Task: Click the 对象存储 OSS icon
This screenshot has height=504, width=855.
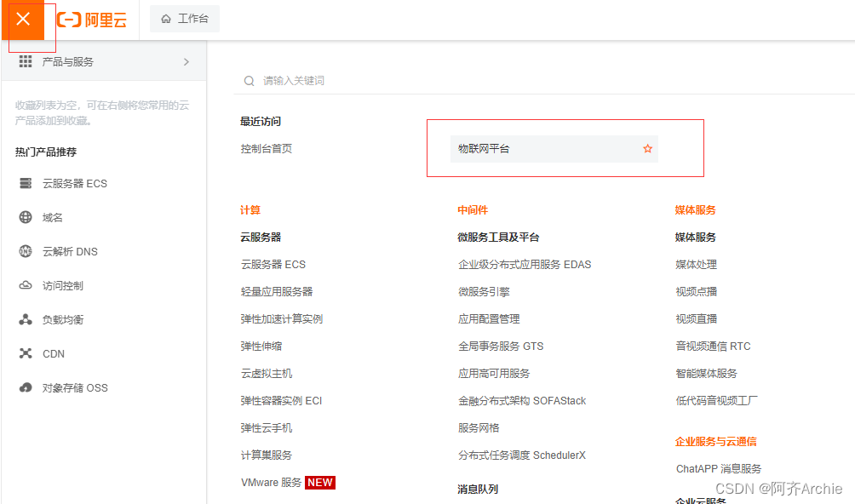Action: click(26, 387)
